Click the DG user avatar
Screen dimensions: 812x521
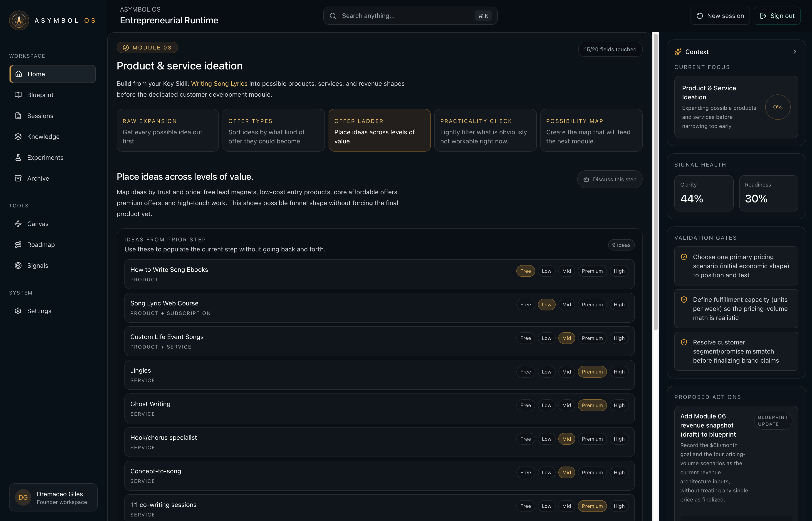pyautogui.click(x=23, y=497)
